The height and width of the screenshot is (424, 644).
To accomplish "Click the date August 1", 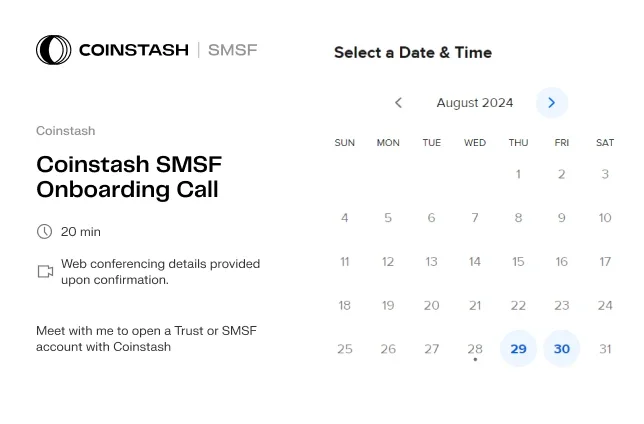I will pos(518,174).
